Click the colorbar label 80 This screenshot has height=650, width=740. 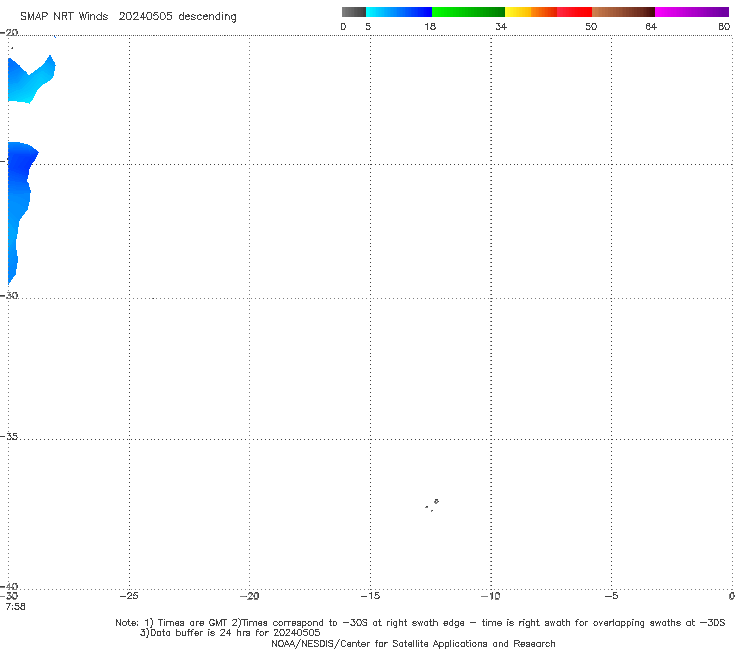[x=724, y=26]
